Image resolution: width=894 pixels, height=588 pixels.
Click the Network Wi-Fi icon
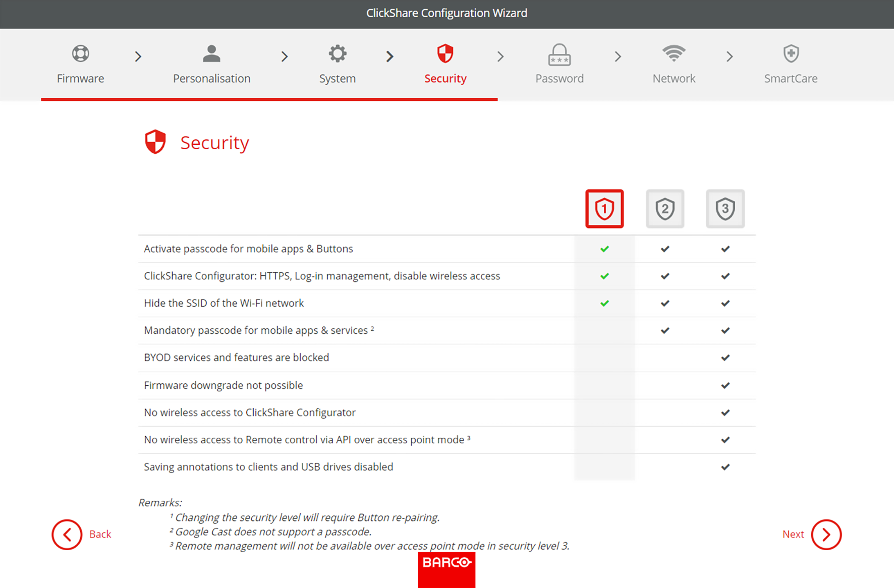coord(674,53)
